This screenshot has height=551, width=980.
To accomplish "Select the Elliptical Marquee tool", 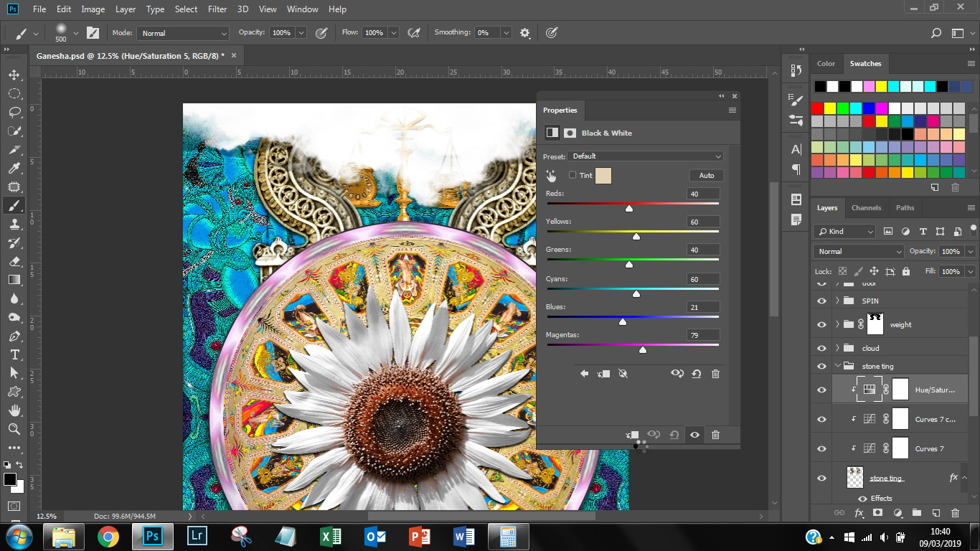I will pyautogui.click(x=14, y=94).
